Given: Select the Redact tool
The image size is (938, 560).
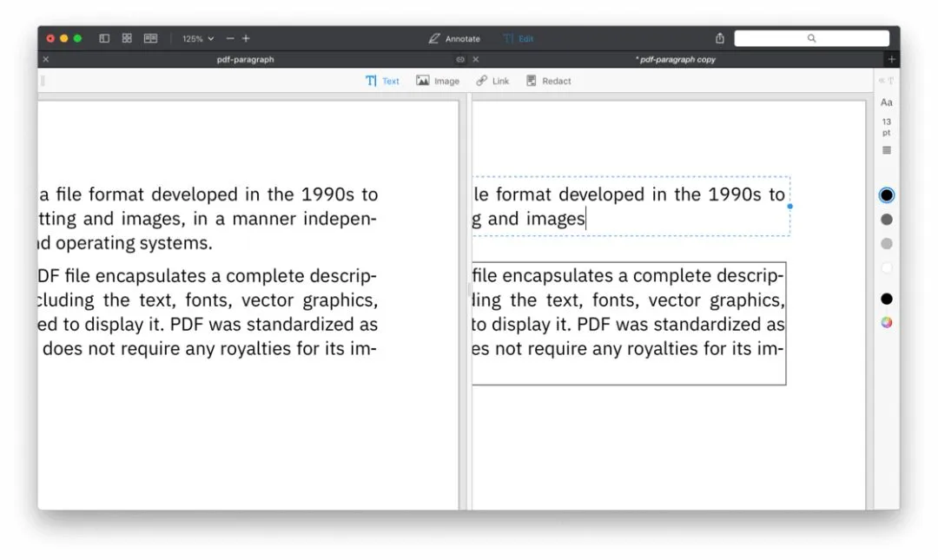Looking at the screenshot, I should click(549, 81).
